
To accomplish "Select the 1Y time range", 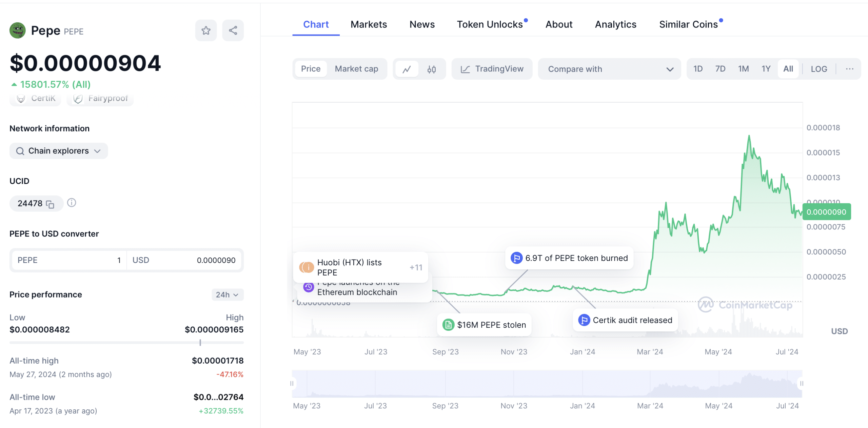I will tap(766, 69).
